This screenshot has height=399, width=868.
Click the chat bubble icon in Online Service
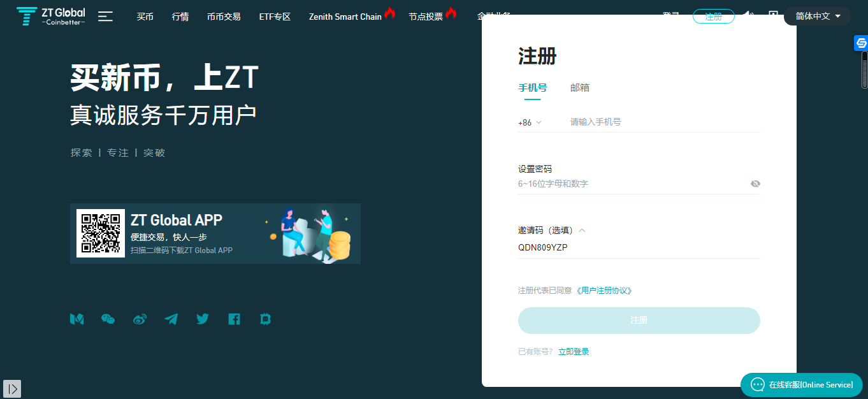pyautogui.click(x=757, y=384)
